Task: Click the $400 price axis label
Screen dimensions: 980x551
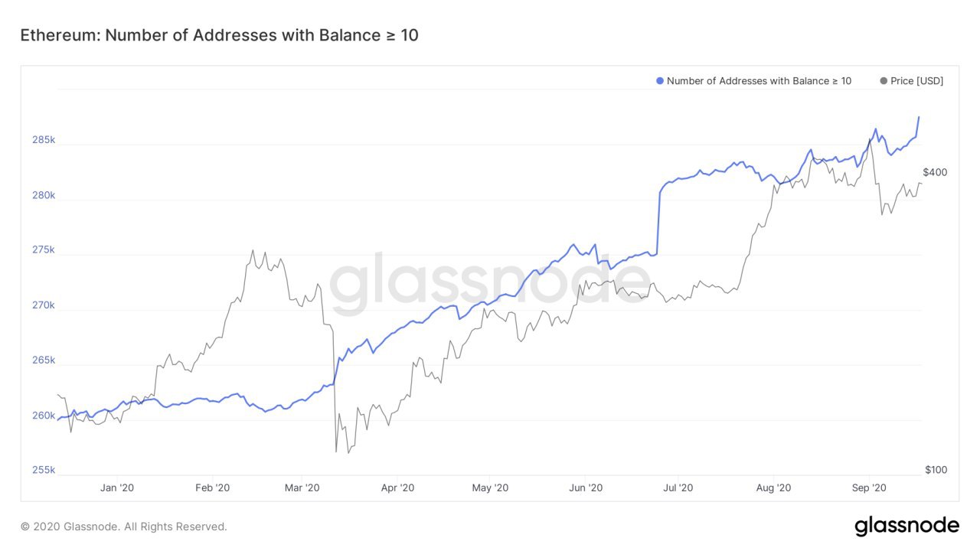Action: [935, 172]
